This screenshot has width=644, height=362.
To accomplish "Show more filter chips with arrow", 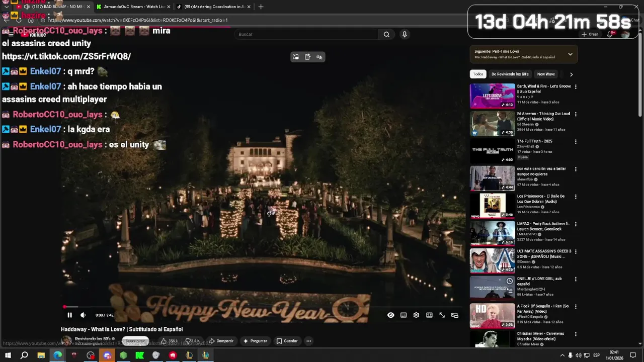I will 571,74.
